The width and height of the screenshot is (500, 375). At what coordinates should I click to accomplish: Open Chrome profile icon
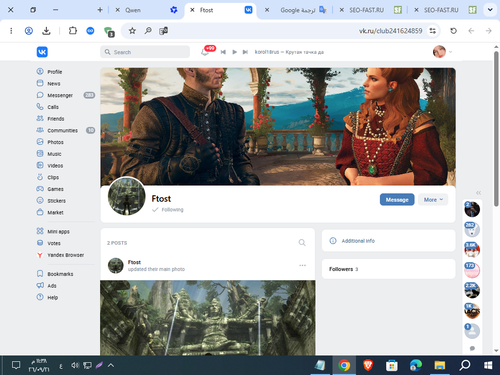click(x=29, y=31)
